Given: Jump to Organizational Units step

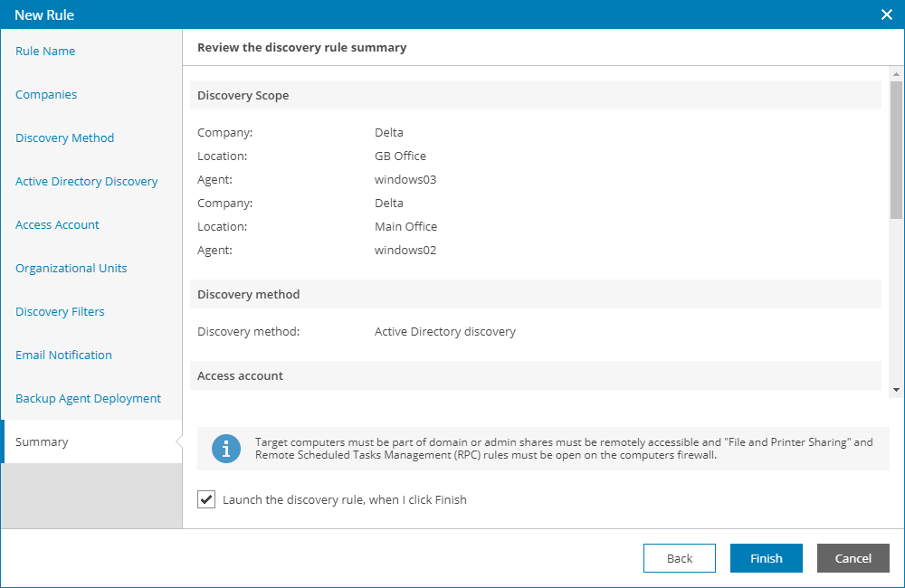Looking at the screenshot, I should click(x=71, y=269).
